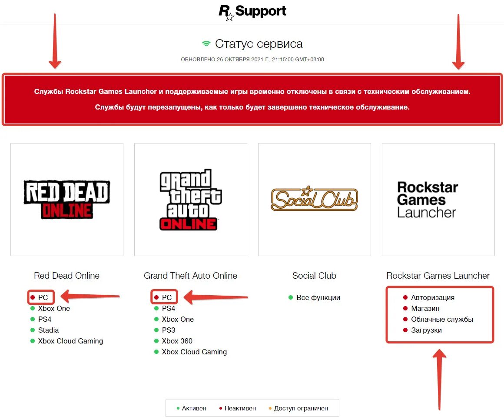Click the green Wi-Fi status icon

point(206,43)
